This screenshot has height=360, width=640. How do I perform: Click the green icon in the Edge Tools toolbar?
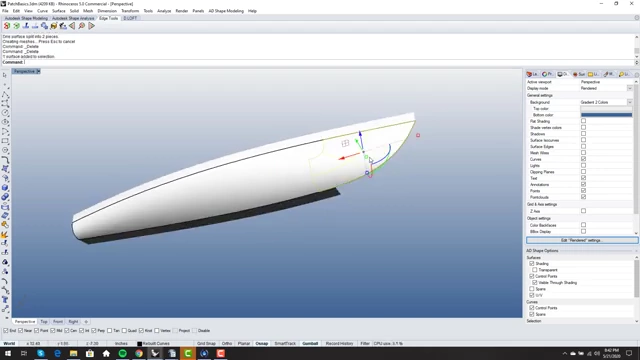[16, 26]
